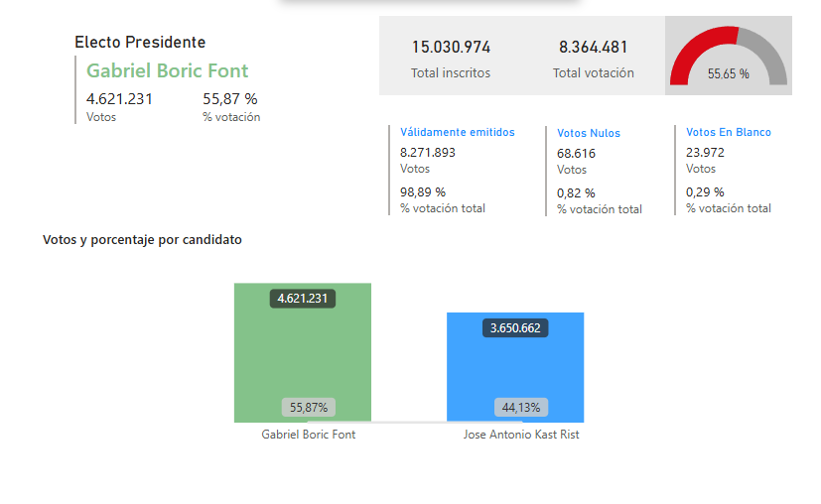Image resolution: width=821 pixels, height=504 pixels.
Task: Click the Votos En Blanco heading
Action: tap(729, 132)
